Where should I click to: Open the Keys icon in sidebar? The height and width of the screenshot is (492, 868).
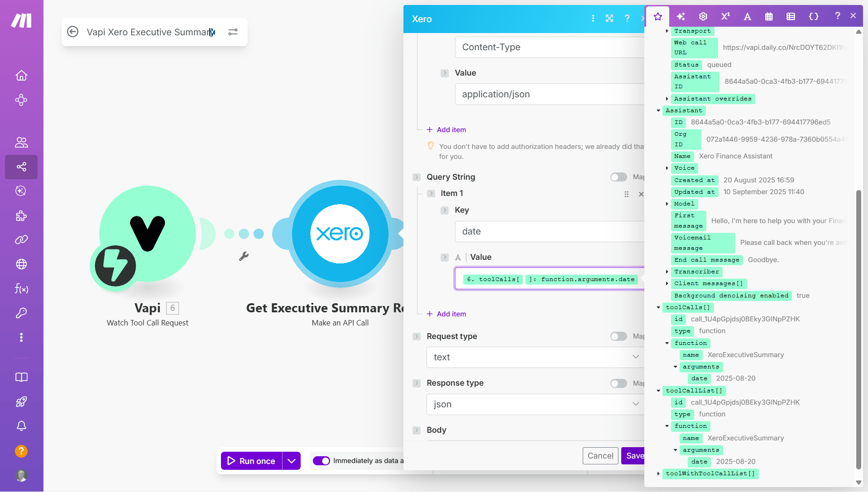[21, 313]
